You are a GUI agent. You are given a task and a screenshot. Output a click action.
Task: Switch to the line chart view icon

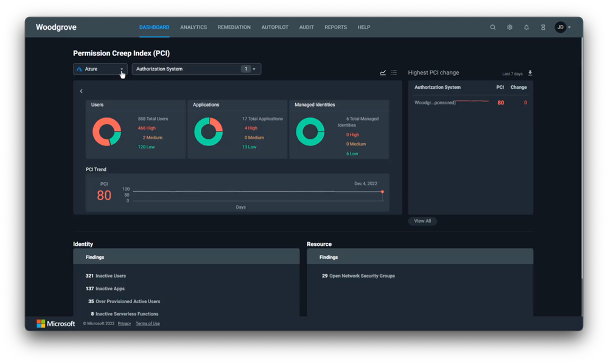(x=383, y=72)
